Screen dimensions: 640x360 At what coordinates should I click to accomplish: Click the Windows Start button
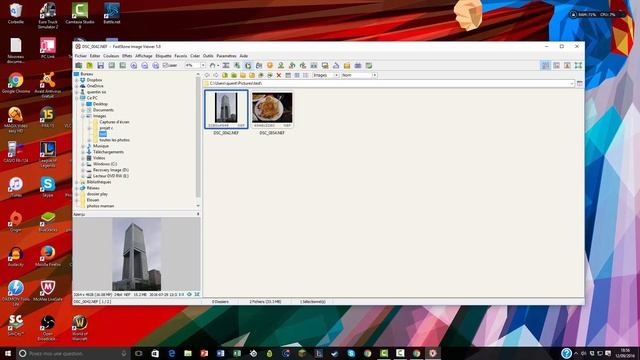(x=8, y=353)
